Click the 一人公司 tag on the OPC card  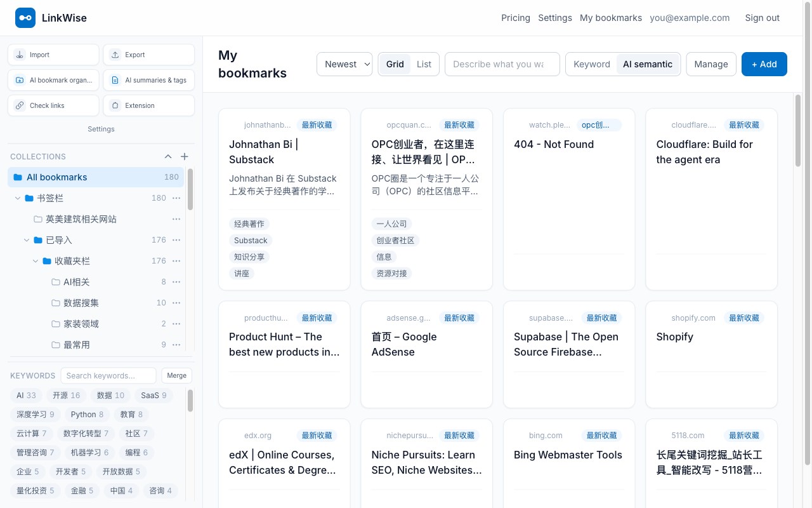[x=392, y=224]
